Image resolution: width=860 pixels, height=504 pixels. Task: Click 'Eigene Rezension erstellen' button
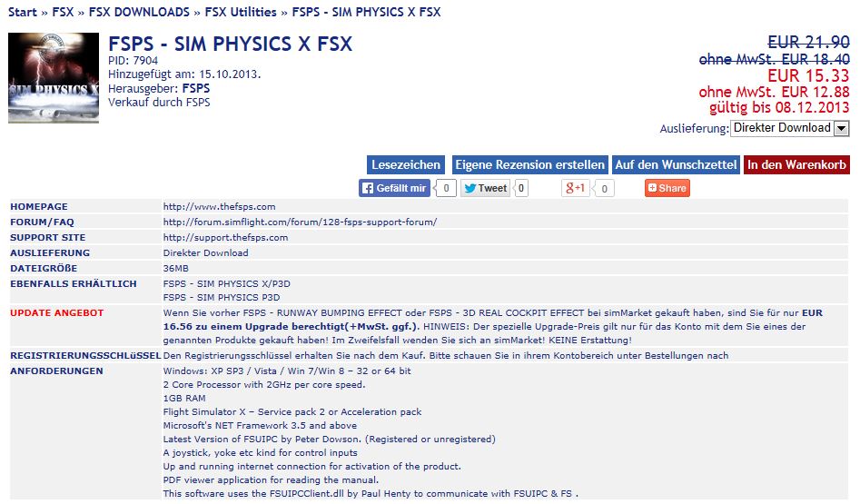529,164
